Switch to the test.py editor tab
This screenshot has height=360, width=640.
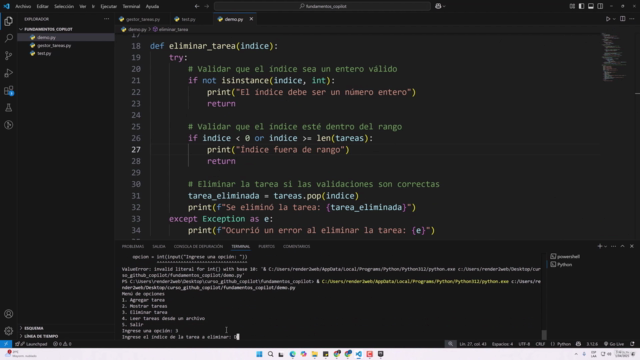(x=188, y=19)
